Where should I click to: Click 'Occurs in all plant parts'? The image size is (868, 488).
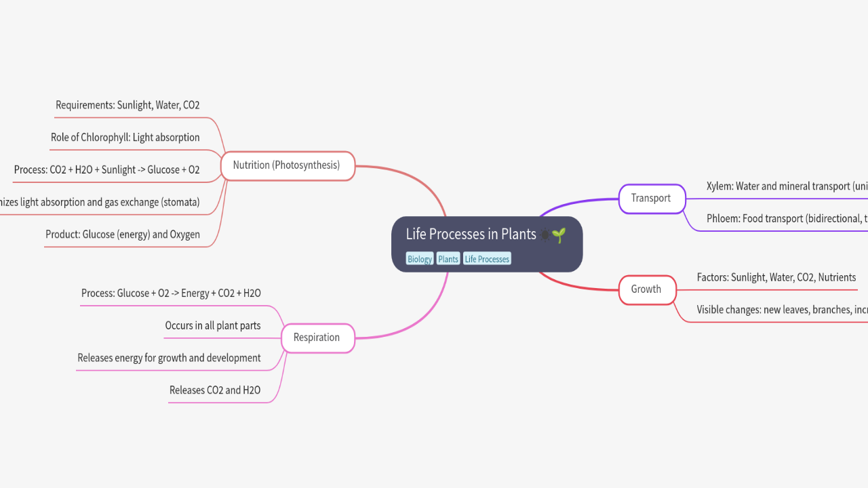point(213,326)
